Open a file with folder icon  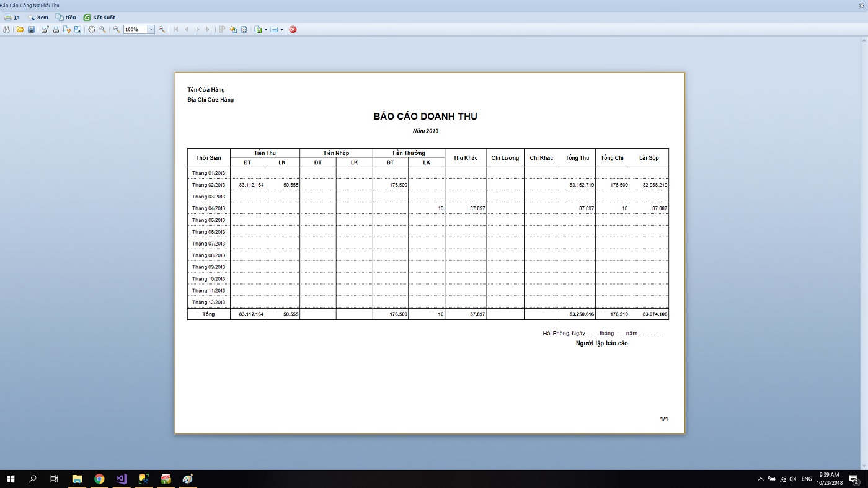pyautogui.click(x=20, y=29)
